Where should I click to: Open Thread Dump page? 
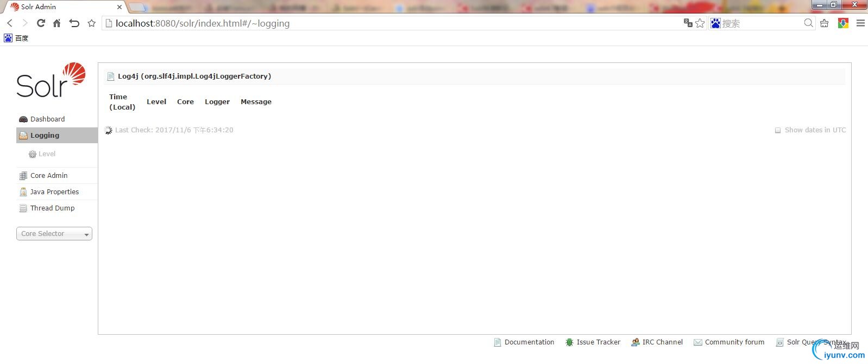(57, 208)
